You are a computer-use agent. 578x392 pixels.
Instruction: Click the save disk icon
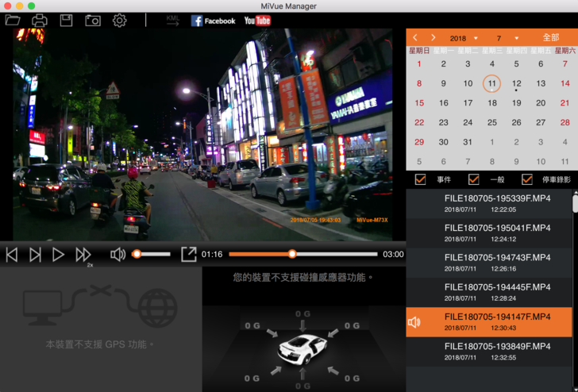point(67,20)
